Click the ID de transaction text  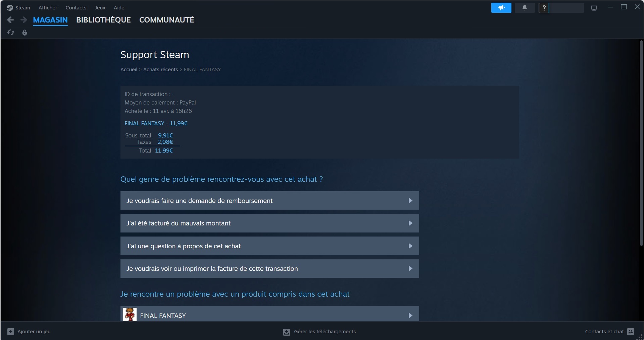pos(149,94)
